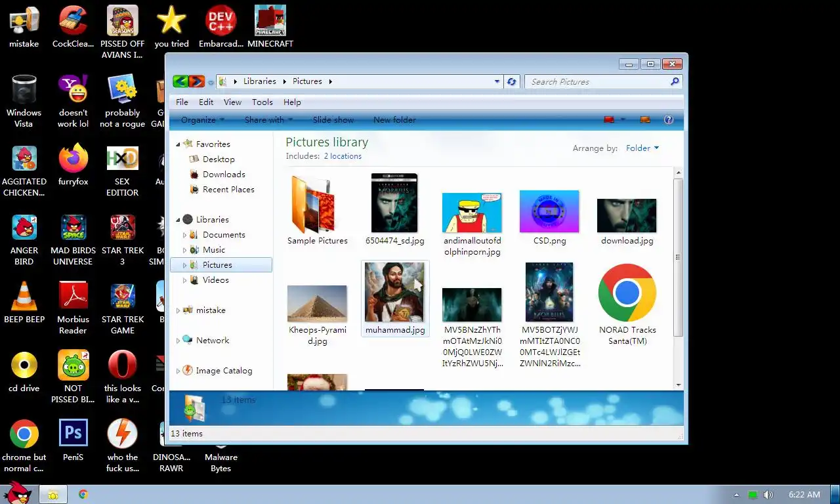Screen dimensions: 840x504
Task: Open the NOT PISSED BI... green pig icon
Action: click(x=73, y=376)
